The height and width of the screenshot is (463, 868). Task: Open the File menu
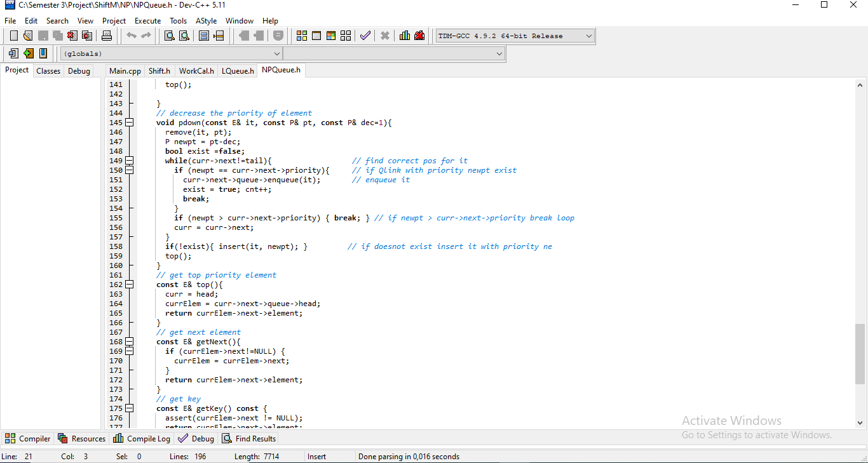(x=10, y=21)
